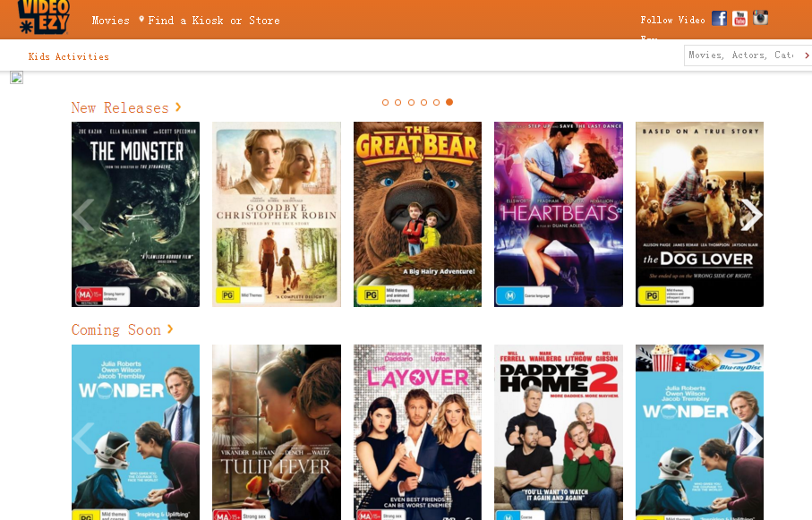
Task: Click the broken image placeholder icon
Action: [17, 78]
